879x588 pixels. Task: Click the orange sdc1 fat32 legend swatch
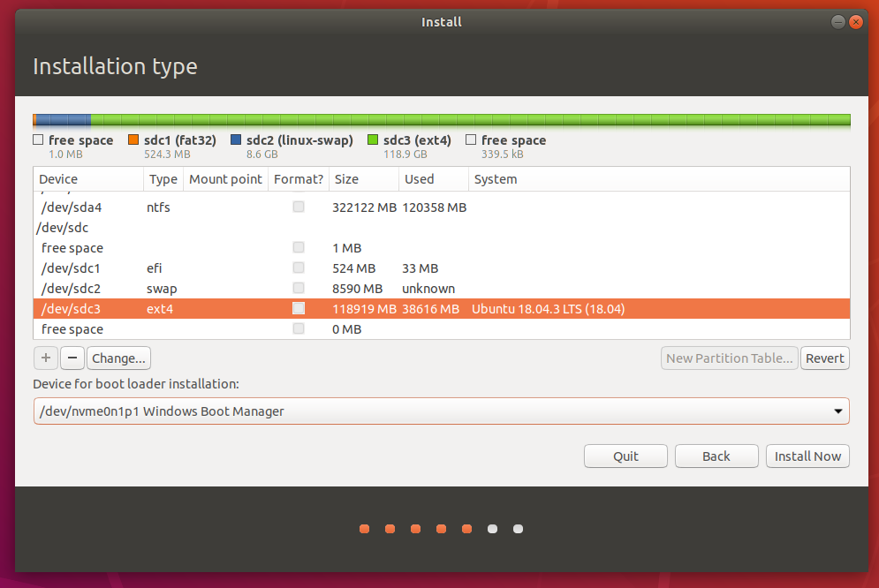133,140
